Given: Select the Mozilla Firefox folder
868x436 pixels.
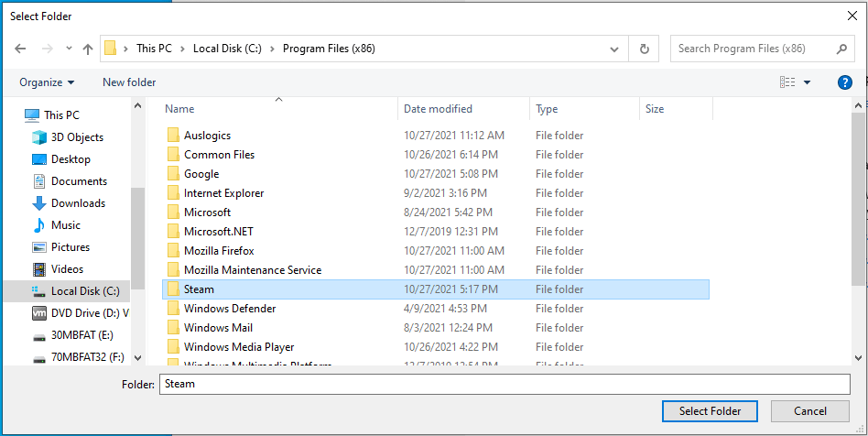Looking at the screenshot, I should [219, 251].
